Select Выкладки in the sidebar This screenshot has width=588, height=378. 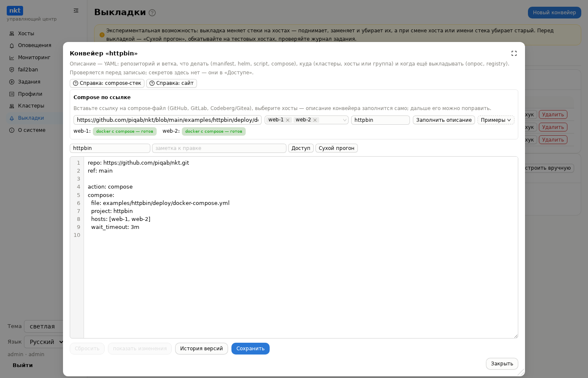point(31,118)
